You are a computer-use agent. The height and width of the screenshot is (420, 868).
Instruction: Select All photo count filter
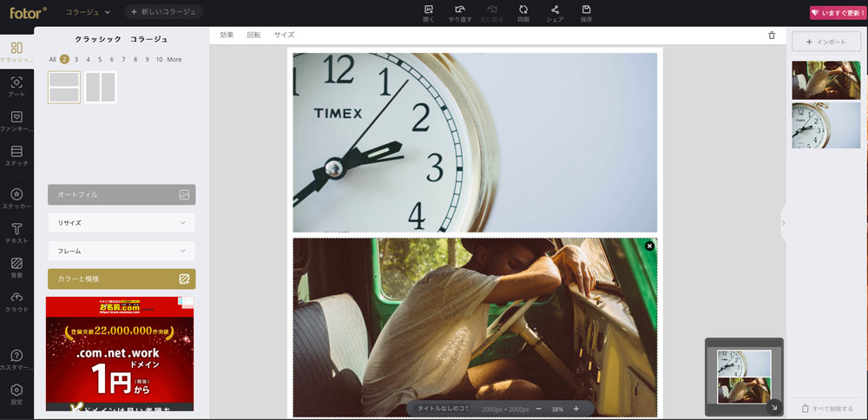pos(53,60)
